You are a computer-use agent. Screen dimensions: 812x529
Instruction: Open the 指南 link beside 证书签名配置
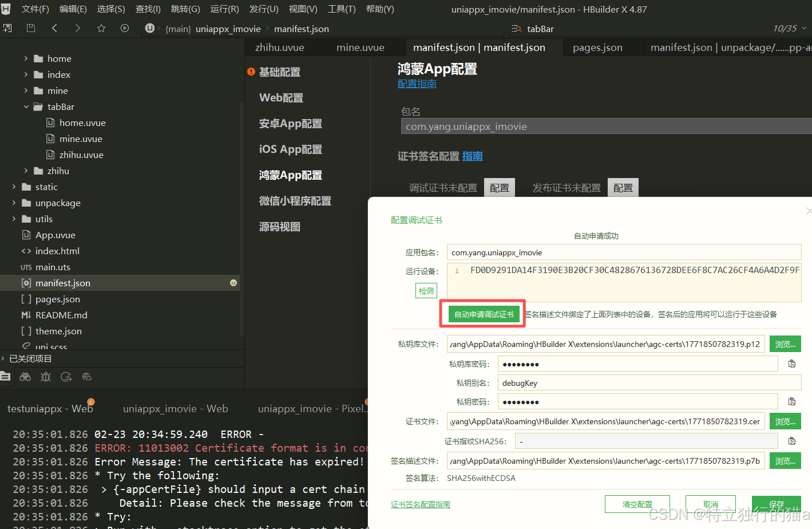472,156
